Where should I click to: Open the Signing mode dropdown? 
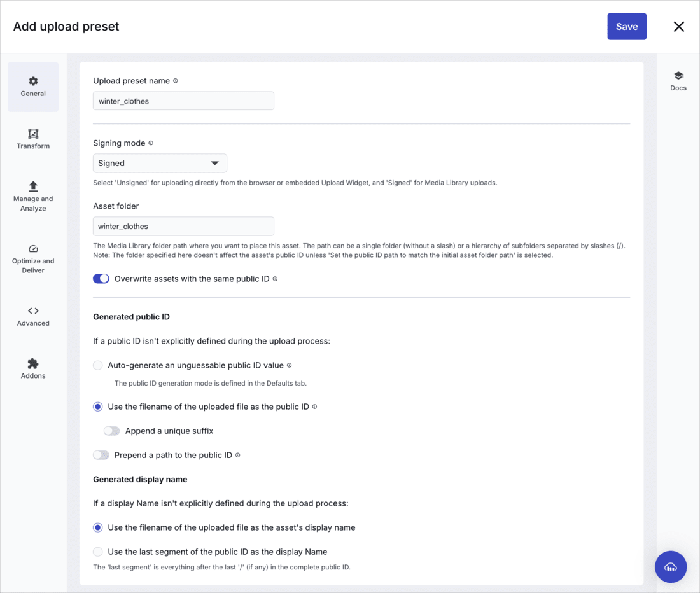tap(160, 164)
